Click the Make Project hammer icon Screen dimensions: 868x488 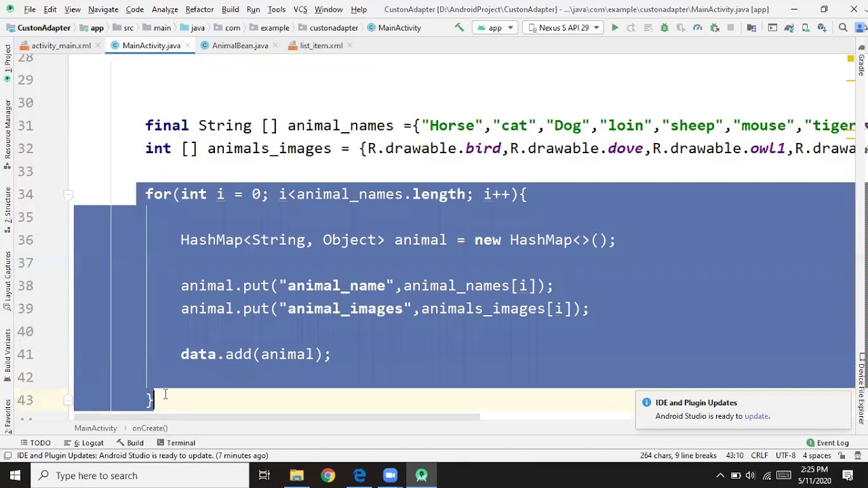point(460,28)
